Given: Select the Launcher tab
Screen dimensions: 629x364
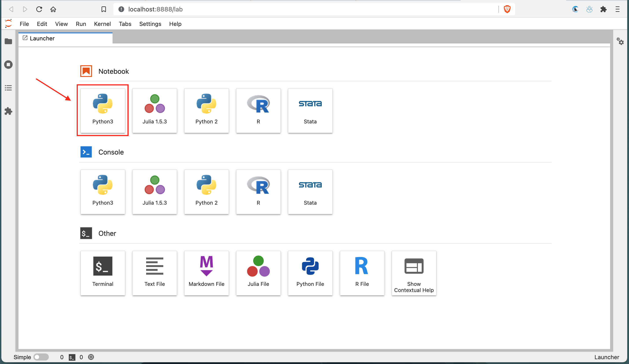Looking at the screenshot, I should tap(42, 38).
